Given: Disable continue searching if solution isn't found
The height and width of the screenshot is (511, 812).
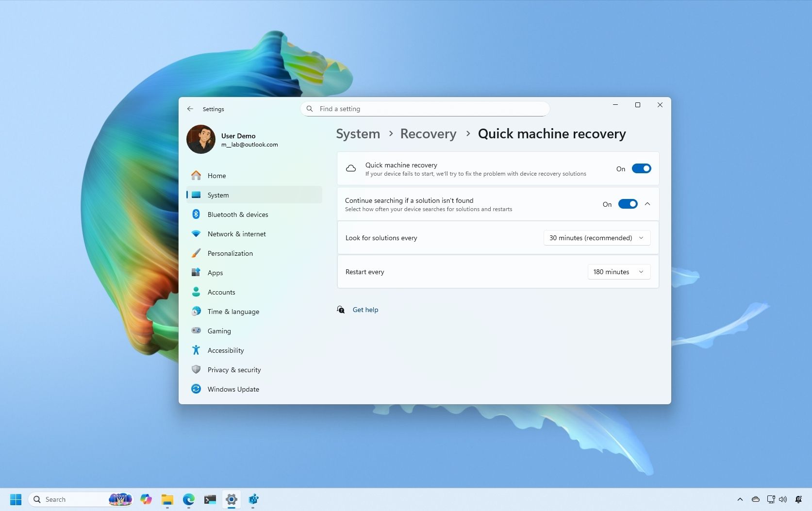Looking at the screenshot, I should [628, 204].
